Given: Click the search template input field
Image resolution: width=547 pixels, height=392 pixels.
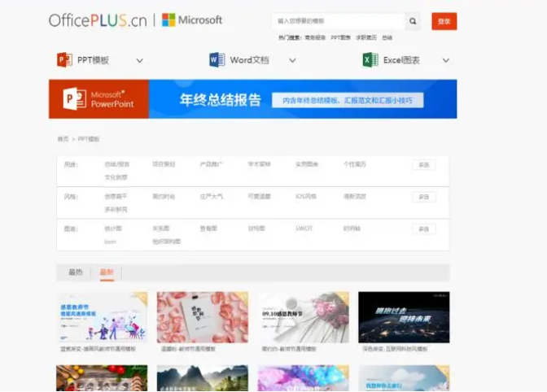Looking at the screenshot, I should coord(339,21).
